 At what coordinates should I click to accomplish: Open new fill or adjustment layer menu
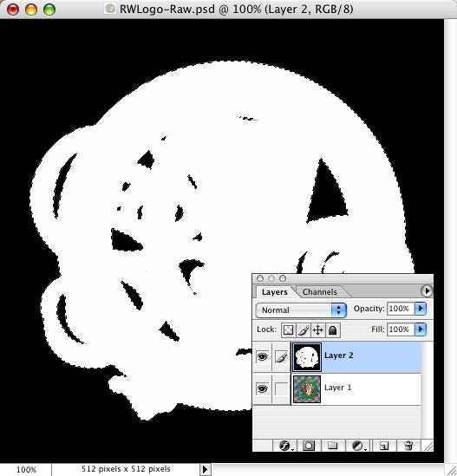[358, 446]
